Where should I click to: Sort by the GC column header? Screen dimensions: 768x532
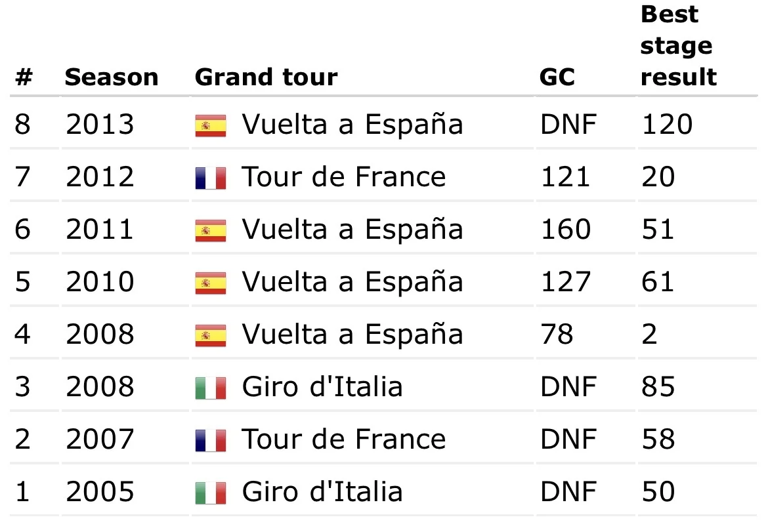coord(557,77)
